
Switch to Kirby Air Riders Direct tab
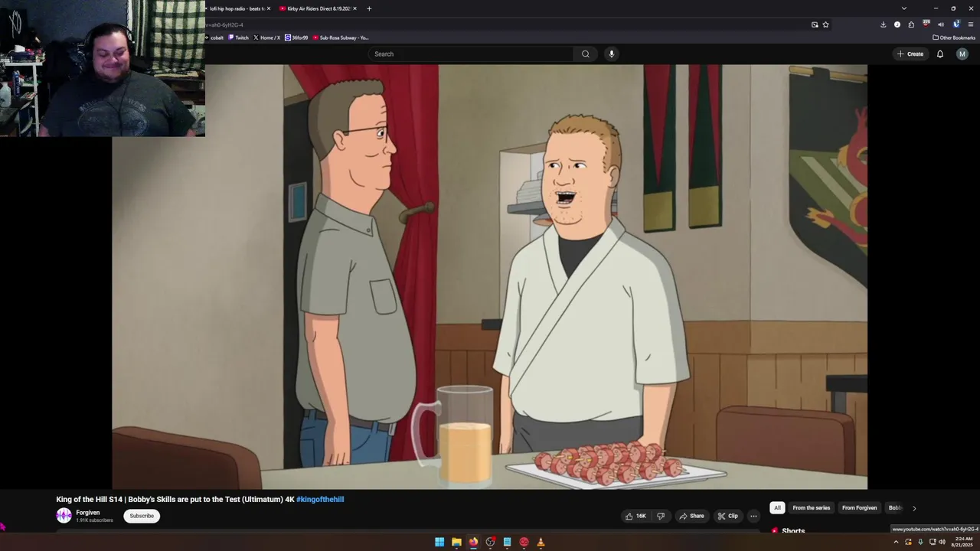[x=318, y=8]
